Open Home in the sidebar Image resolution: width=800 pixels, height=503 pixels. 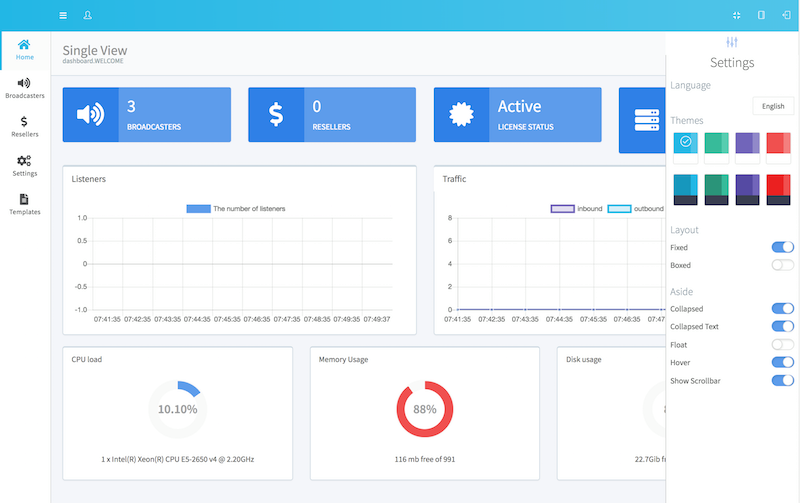(24, 50)
